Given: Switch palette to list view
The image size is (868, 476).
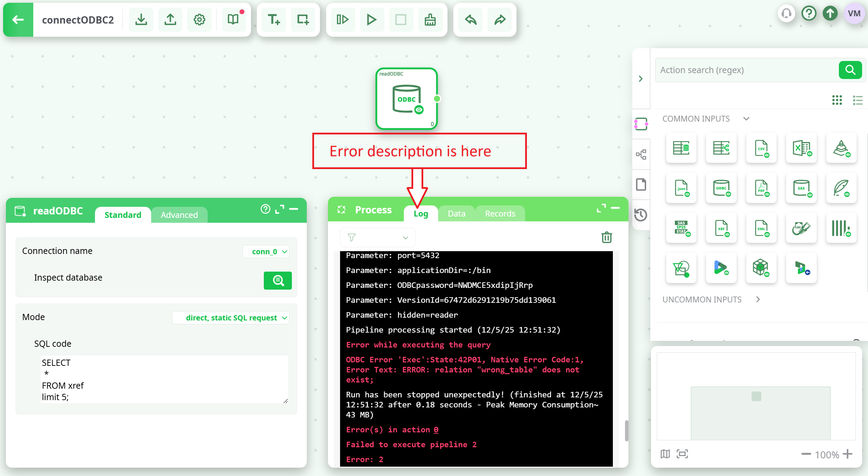Looking at the screenshot, I should 858,100.
